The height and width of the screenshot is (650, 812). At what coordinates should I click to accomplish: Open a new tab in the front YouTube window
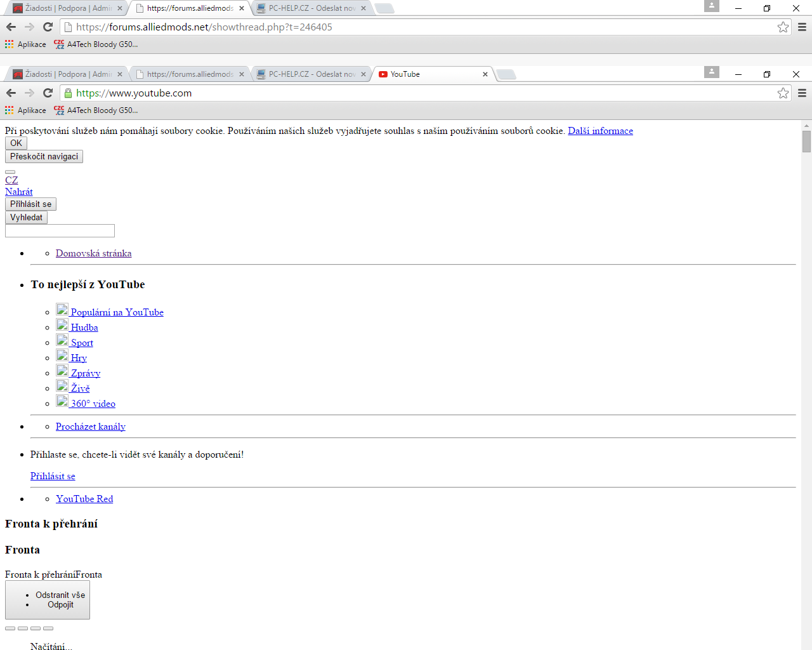click(x=506, y=75)
